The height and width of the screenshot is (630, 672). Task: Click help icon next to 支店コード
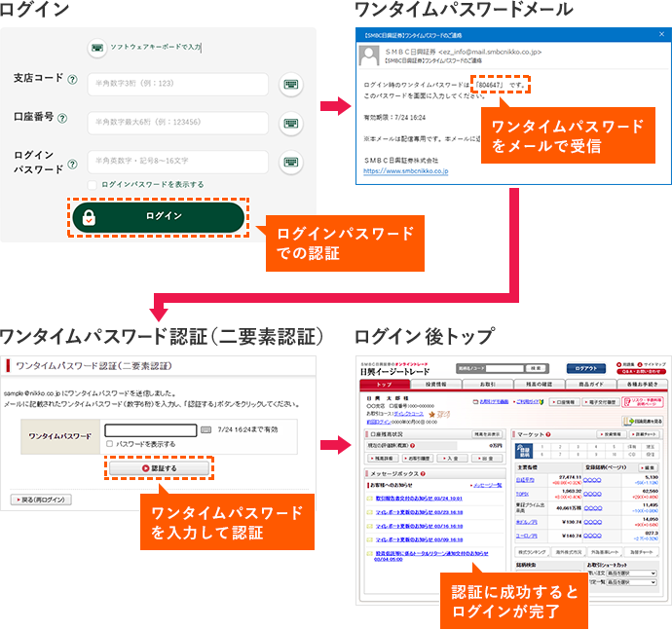(x=72, y=79)
